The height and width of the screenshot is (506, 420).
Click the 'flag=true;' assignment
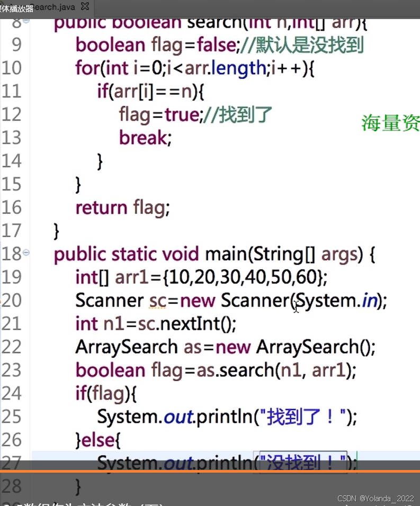pos(161,115)
